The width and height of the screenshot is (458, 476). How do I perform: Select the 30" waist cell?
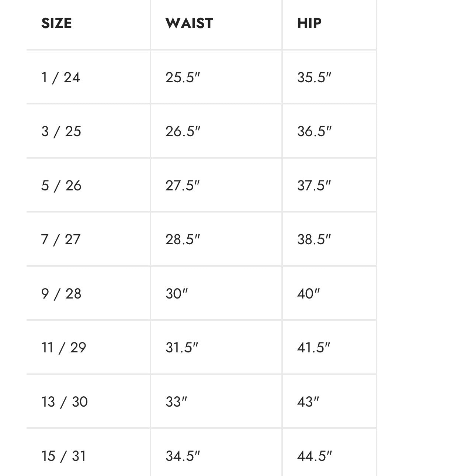[177, 294]
